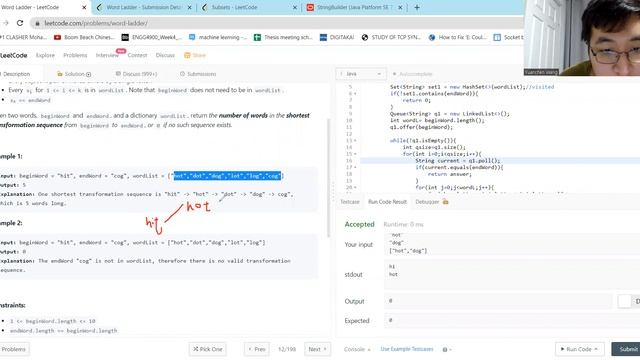Image resolution: width=640 pixels, height=360 pixels.
Task: Go to the Next problem
Action: click(317, 349)
